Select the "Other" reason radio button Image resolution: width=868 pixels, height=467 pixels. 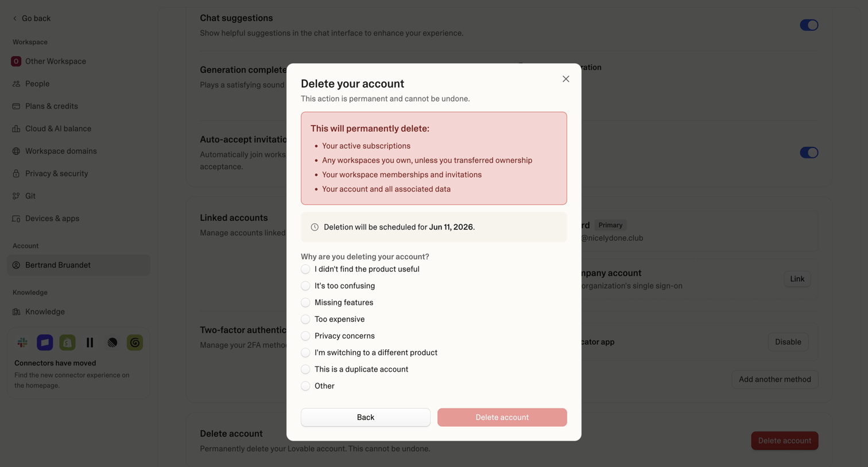pos(305,386)
